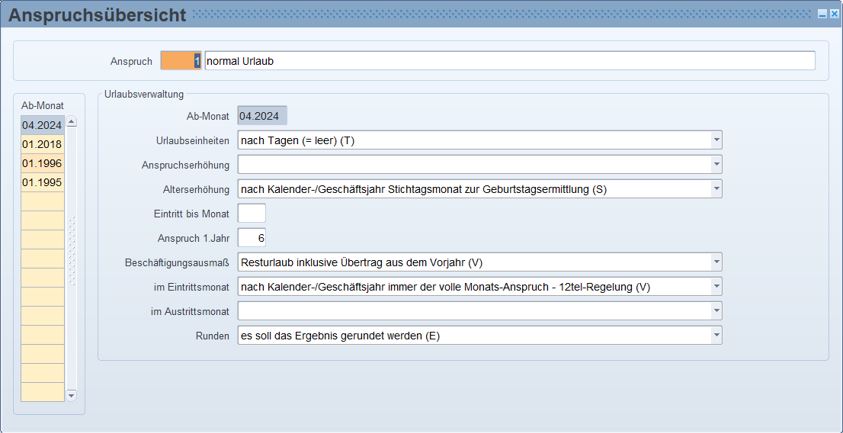
Task: Click the 'normal Urlaub' description field
Action: click(509, 61)
